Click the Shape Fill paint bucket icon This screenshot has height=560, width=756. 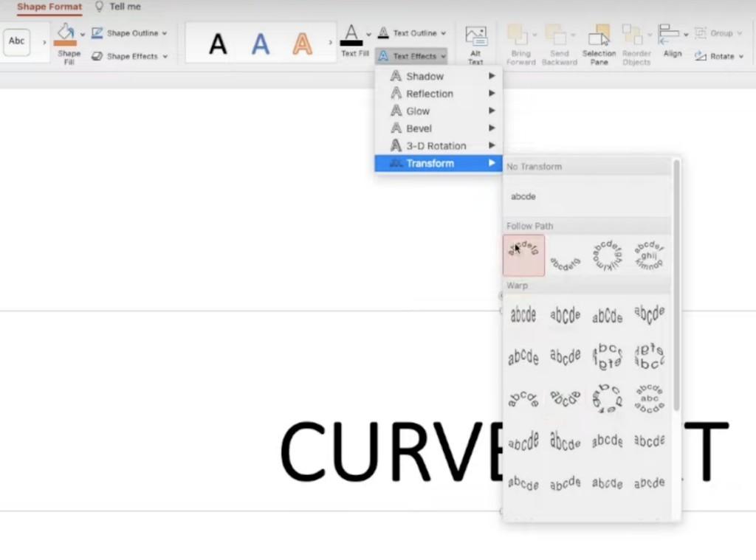tap(66, 34)
